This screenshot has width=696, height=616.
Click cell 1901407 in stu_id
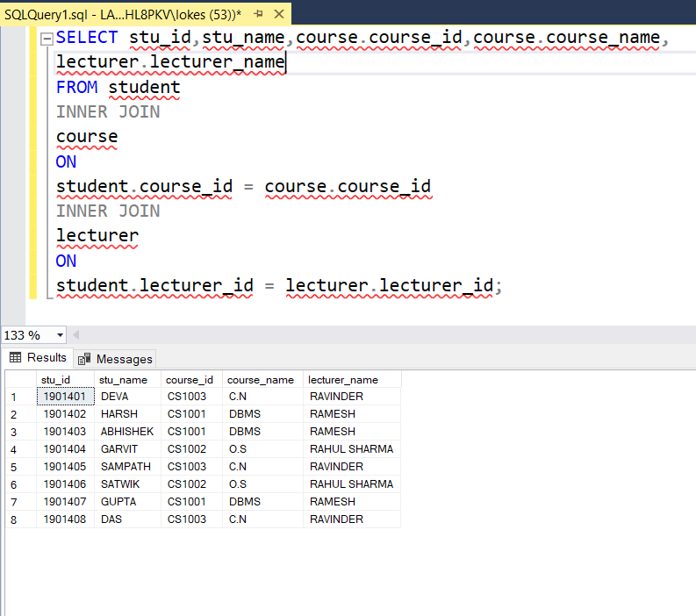pos(65,502)
